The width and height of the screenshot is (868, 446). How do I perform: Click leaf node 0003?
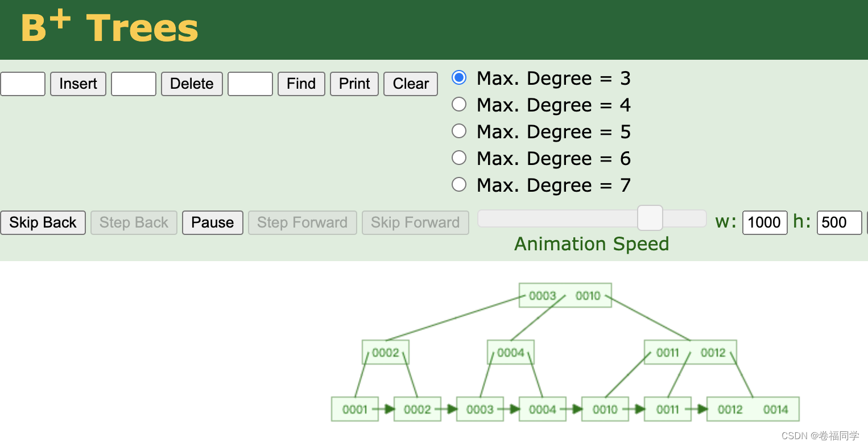[x=480, y=409]
